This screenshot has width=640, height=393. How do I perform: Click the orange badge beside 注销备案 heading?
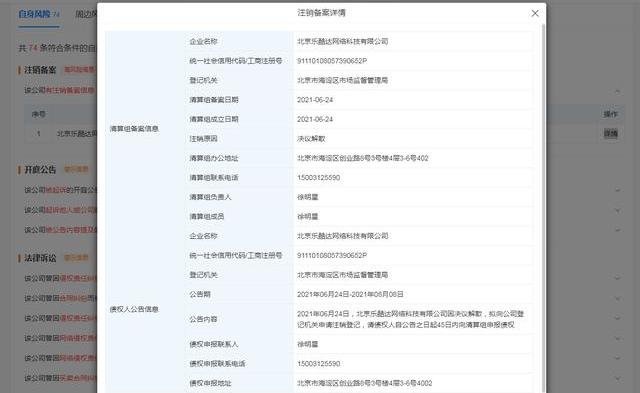click(79, 70)
